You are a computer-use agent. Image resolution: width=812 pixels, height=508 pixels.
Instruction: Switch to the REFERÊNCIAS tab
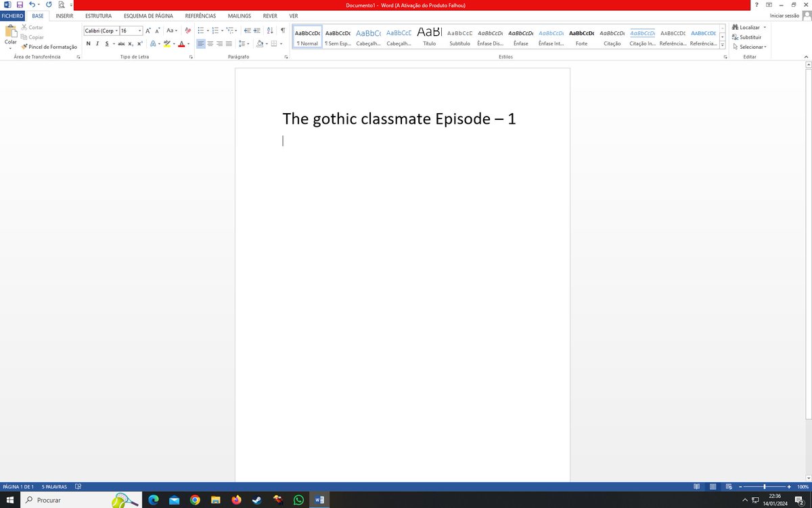(x=200, y=16)
